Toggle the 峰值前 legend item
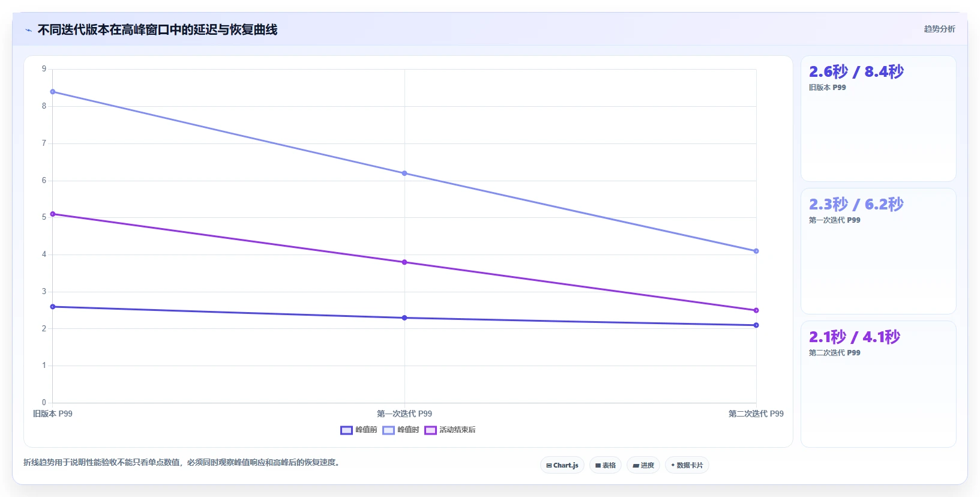Viewport: 980px width, 497px height. [x=359, y=430]
